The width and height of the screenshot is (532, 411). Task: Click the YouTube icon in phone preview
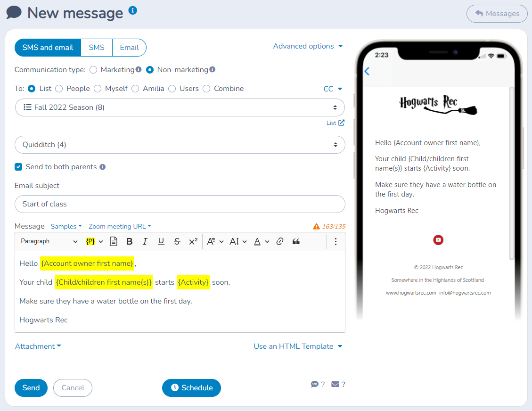pos(438,240)
